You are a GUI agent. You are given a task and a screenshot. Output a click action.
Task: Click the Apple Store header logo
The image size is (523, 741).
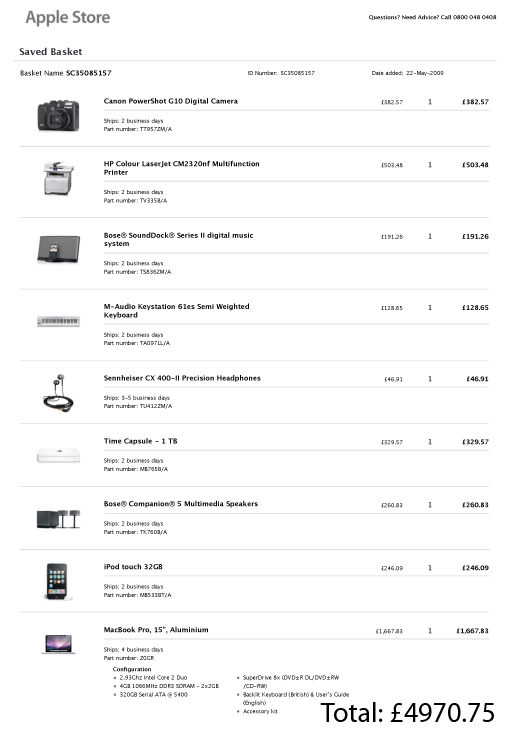(x=68, y=18)
